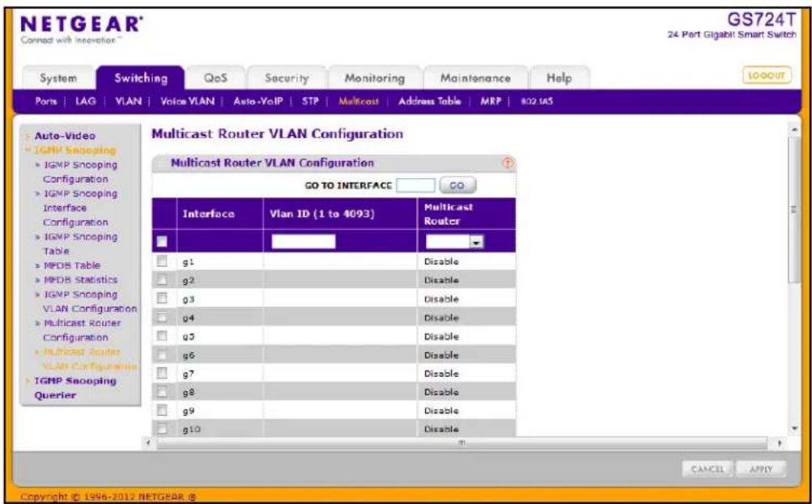
Task: Click the Interface column header
Action: 209,214
